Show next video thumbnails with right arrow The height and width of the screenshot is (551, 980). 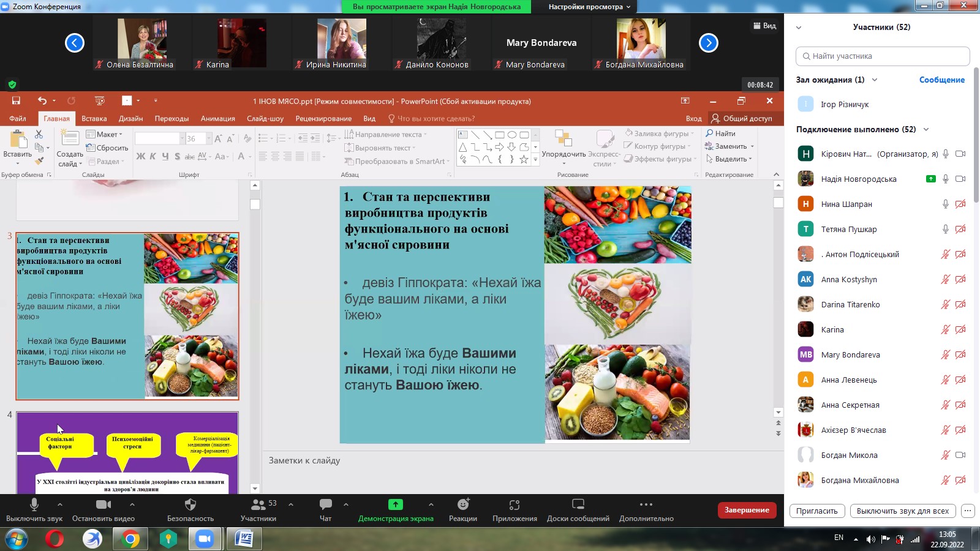708,43
